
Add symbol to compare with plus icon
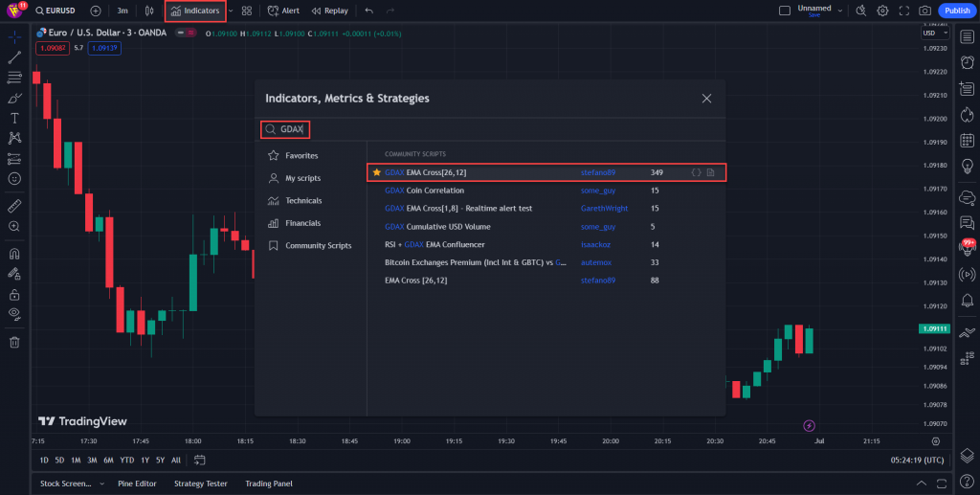point(95,11)
